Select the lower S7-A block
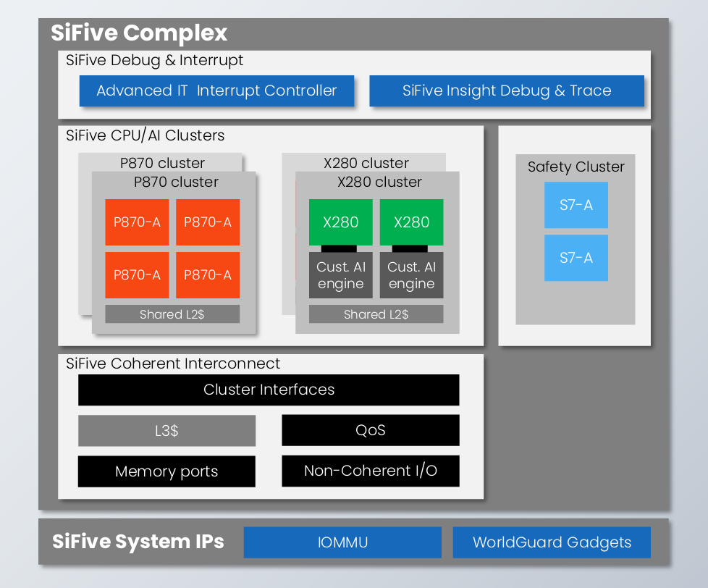708x588 pixels. click(576, 258)
